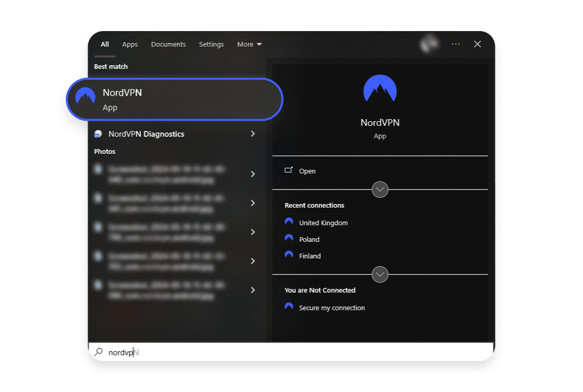Click the NordVPN Diagnostics app icon
This screenshot has width=583, height=392.
pyautogui.click(x=98, y=134)
